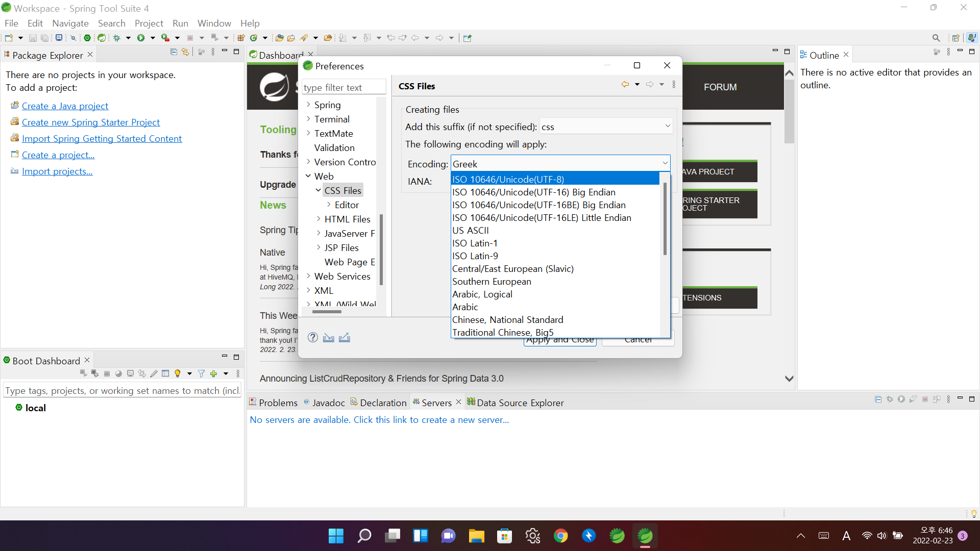Click the encoding list scrollbar thumb

665,219
